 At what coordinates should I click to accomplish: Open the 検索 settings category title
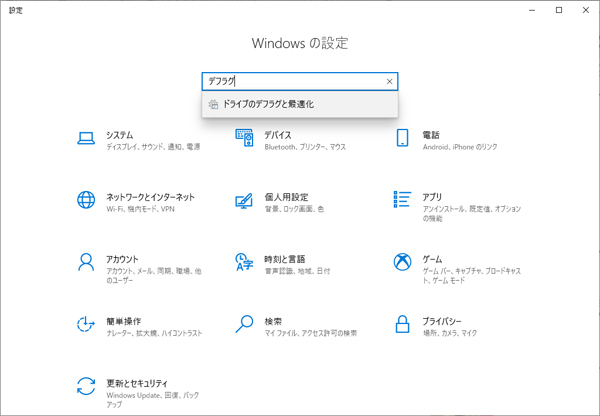[x=273, y=321]
